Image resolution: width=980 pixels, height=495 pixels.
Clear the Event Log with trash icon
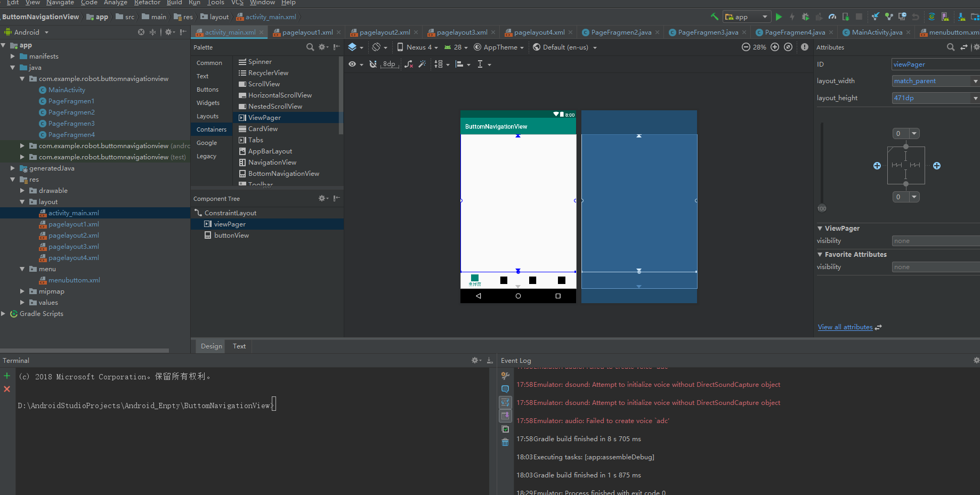(505, 442)
